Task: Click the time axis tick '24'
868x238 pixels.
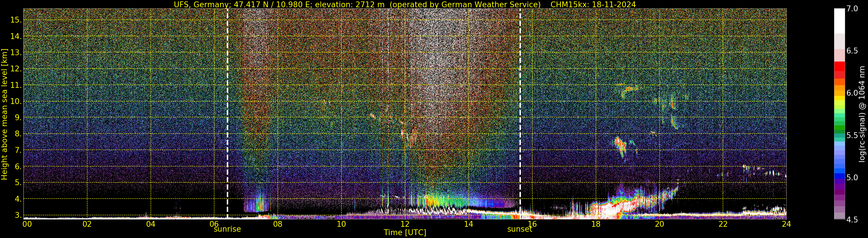Action: coord(786,224)
